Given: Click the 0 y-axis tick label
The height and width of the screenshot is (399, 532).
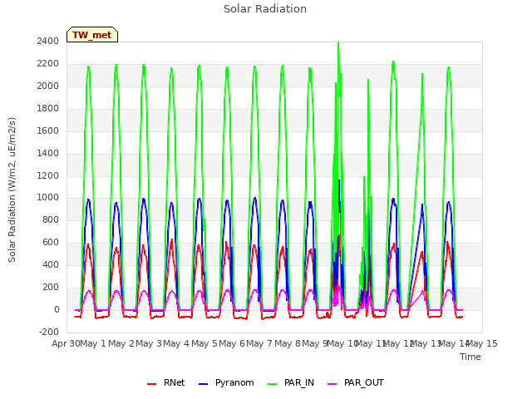Looking at the screenshot, I should point(57,309).
